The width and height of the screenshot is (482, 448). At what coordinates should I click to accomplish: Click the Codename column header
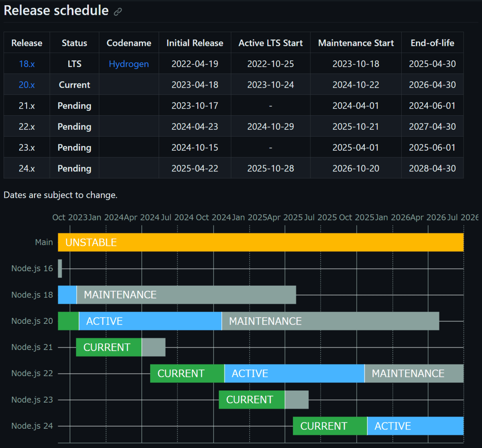point(129,43)
